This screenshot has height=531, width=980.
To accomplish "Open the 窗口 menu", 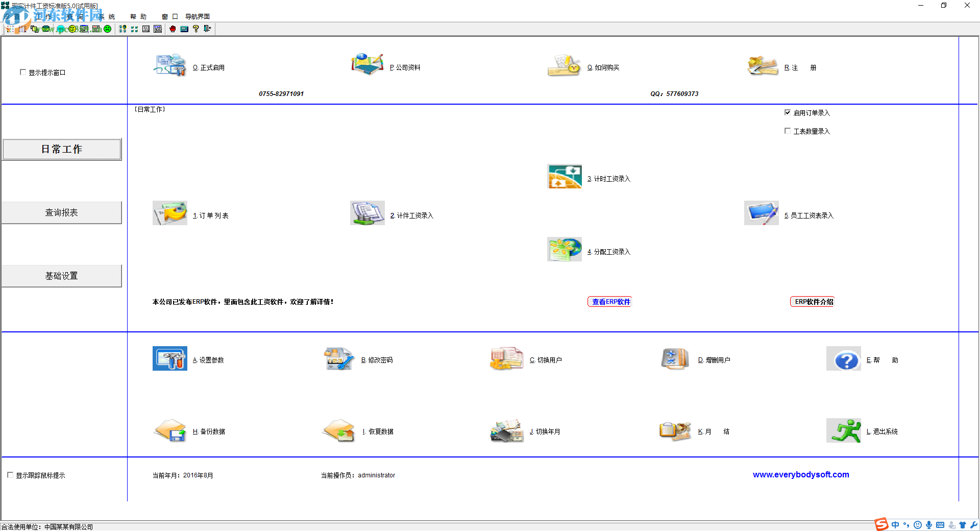I will [169, 17].
